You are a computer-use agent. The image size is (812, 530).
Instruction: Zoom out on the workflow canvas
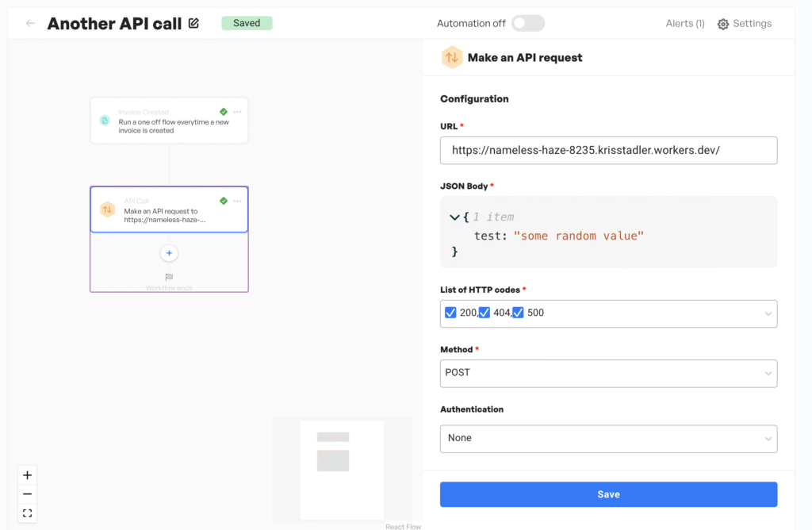coord(28,494)
